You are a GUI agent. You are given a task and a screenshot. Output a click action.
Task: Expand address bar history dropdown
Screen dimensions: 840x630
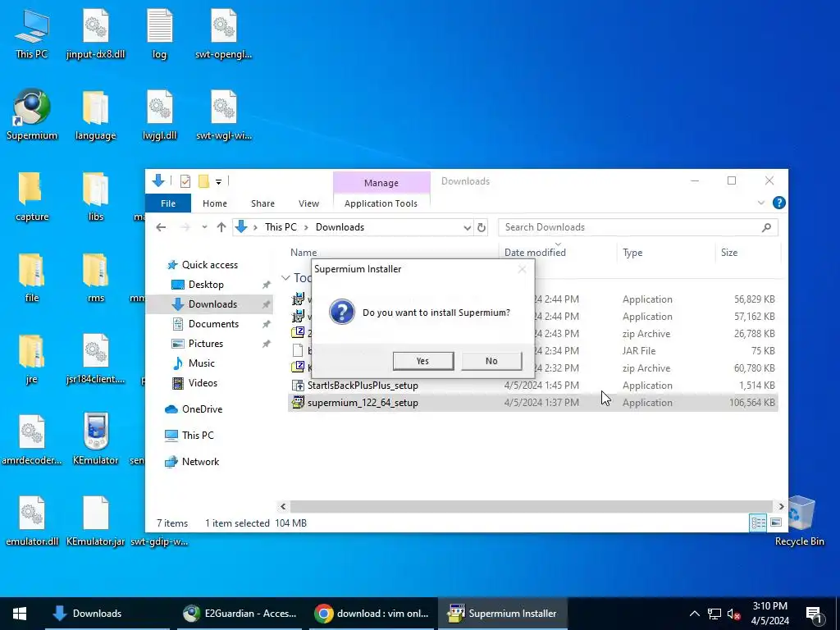tap(467, 228)
